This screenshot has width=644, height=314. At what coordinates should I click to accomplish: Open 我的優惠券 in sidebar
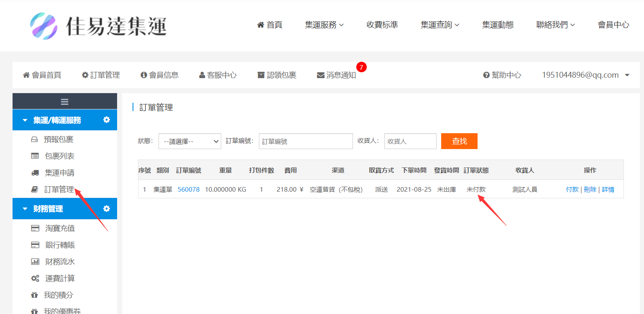[x=62, y=311]
